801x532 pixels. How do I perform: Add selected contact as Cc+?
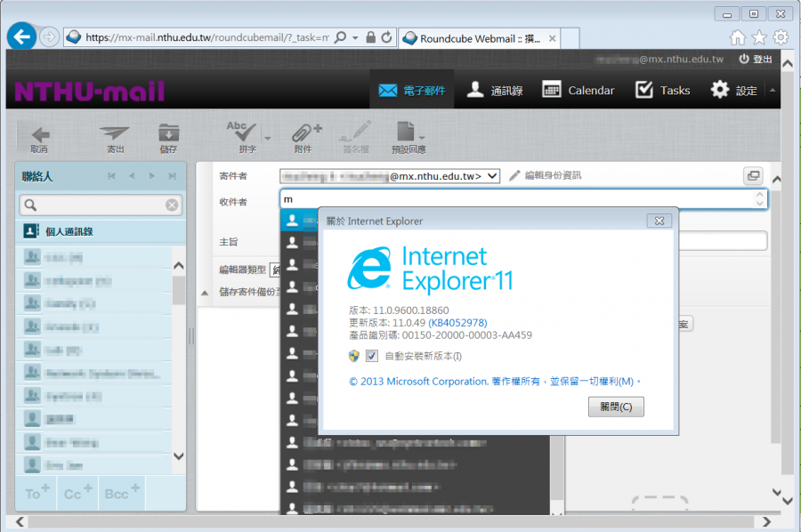tap(77, 493)
